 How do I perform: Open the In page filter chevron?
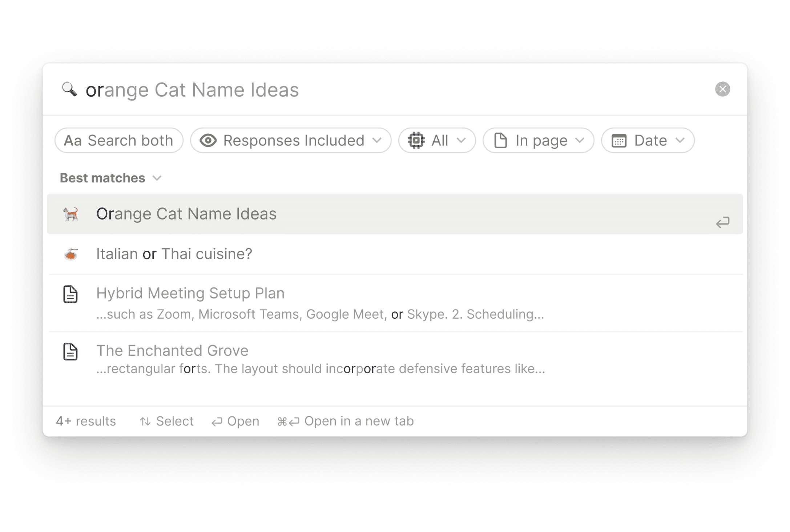[580, 141]
